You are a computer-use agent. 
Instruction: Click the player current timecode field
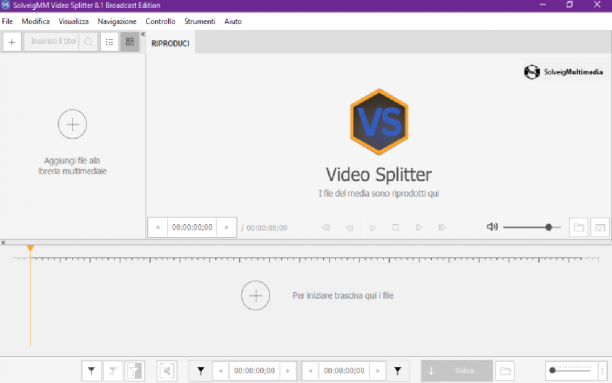(192, 227)
